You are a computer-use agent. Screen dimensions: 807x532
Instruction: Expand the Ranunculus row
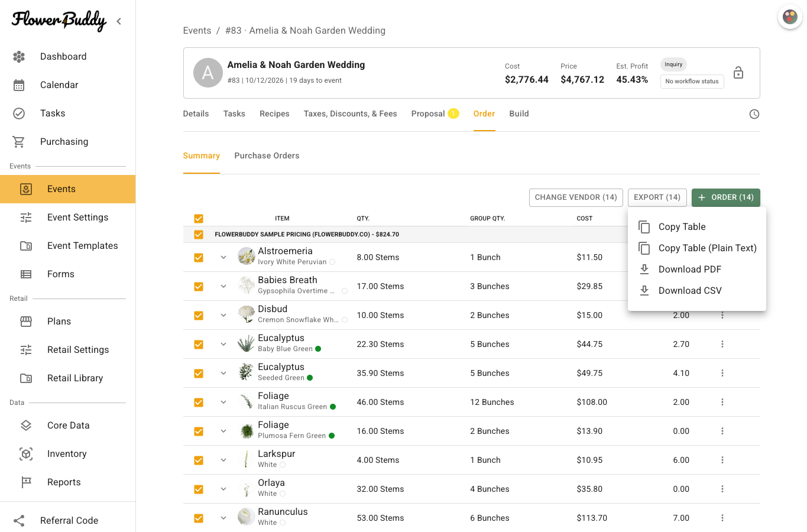pyautogui.click(x=223, y=518)
